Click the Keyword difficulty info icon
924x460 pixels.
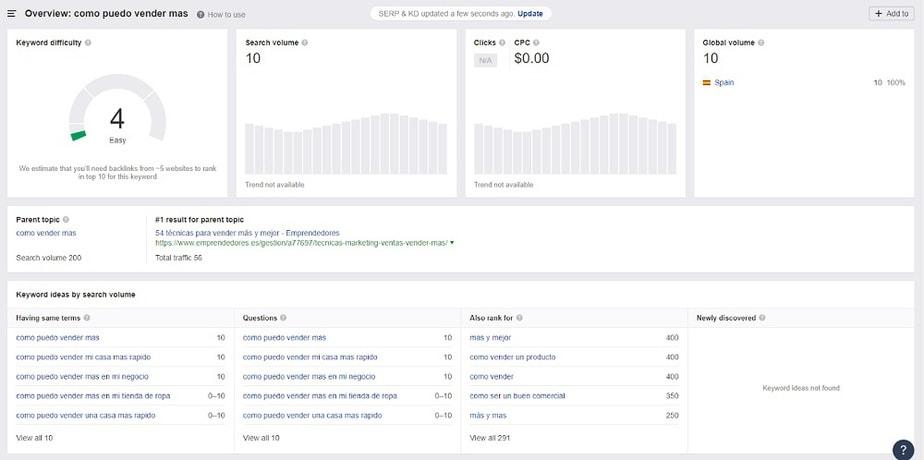pos(88,43)
